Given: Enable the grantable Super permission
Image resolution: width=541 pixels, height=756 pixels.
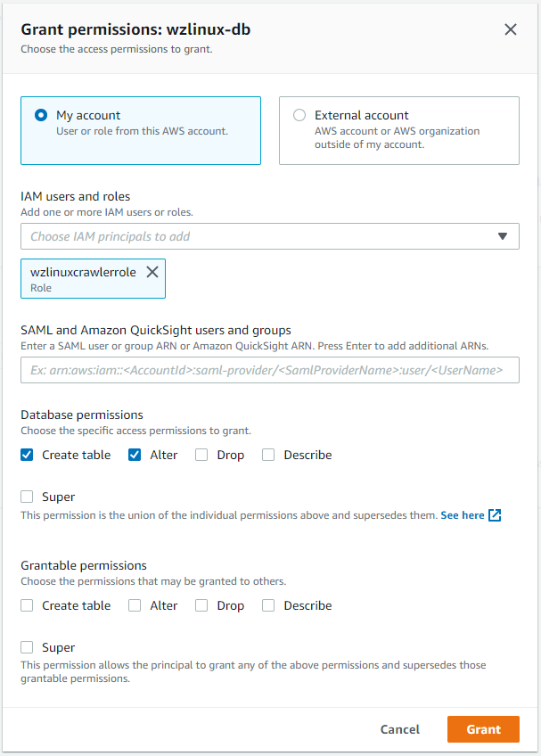Looking at the screenshot, I should coord(28,647).
